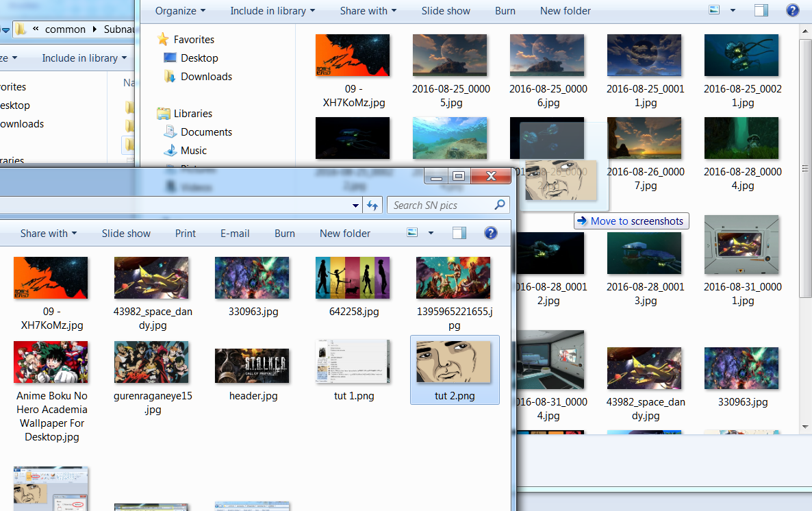Click scroll down arrow in screenshots window

pos(804,427)
